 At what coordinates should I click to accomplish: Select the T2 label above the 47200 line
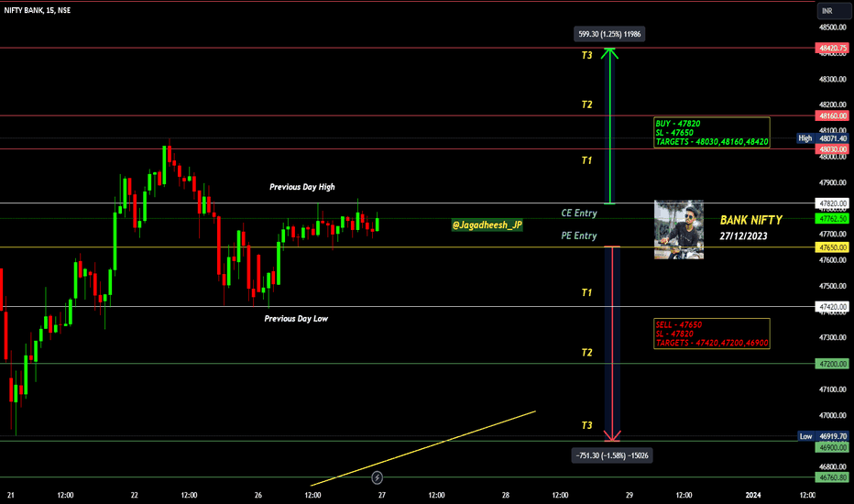(x=586, y=353)
